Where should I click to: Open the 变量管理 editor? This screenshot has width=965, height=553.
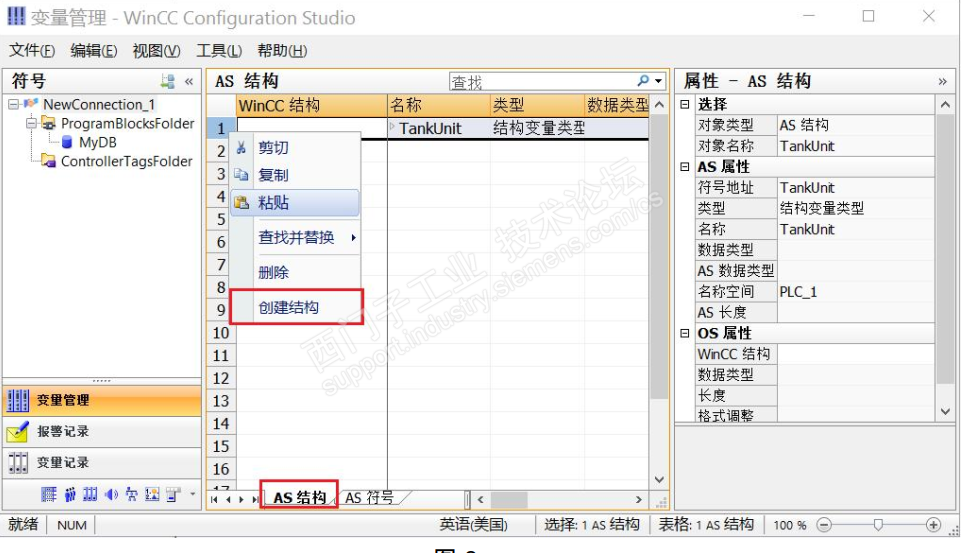tap(102, 400)
